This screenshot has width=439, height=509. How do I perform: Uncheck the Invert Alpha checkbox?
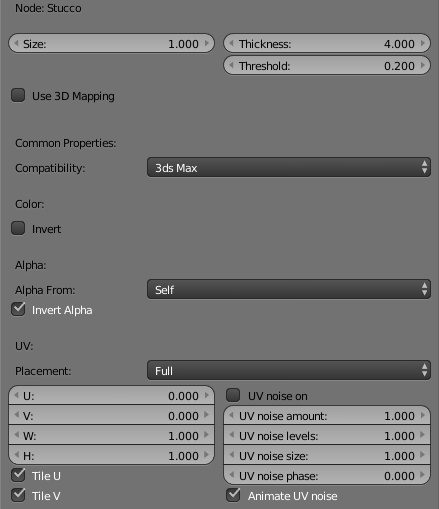point(18,309)
